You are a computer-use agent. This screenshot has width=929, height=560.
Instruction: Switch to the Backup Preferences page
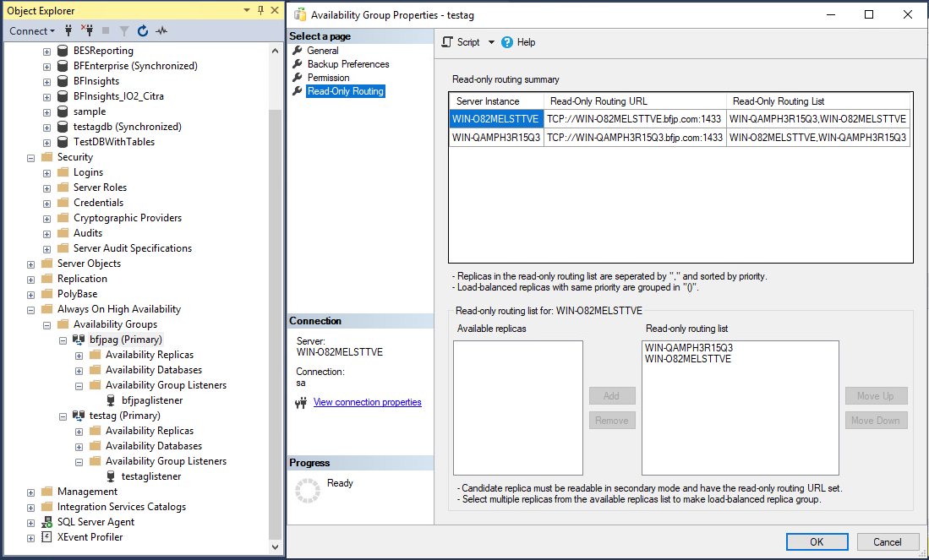point(347,64)
